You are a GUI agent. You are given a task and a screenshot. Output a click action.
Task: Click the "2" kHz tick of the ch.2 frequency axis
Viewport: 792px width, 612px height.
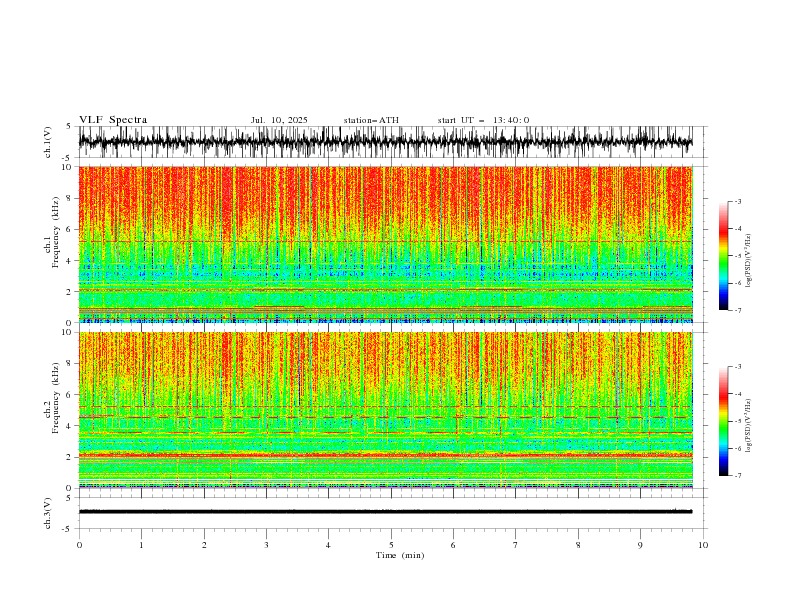71,457
